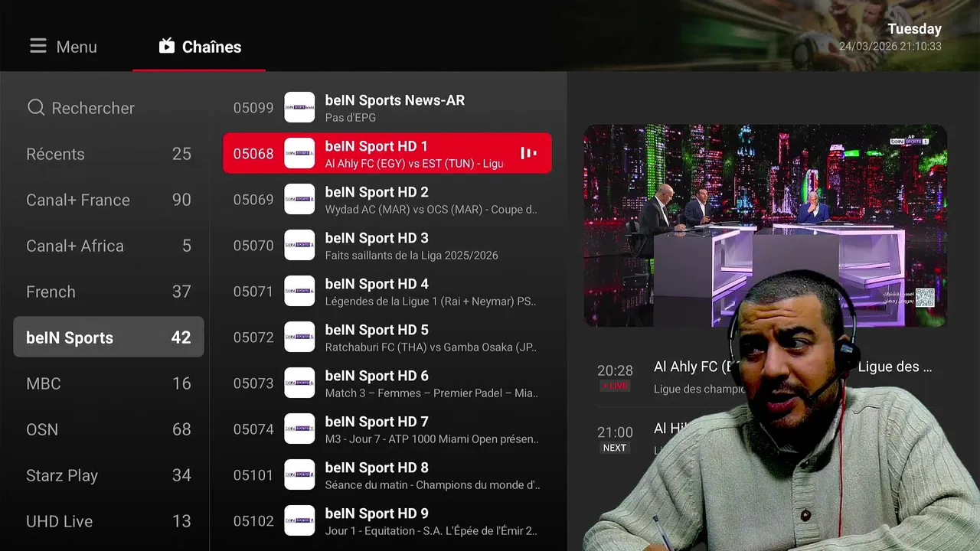Play beIN Sport HD 2 channel

click(x=387, y=199)
